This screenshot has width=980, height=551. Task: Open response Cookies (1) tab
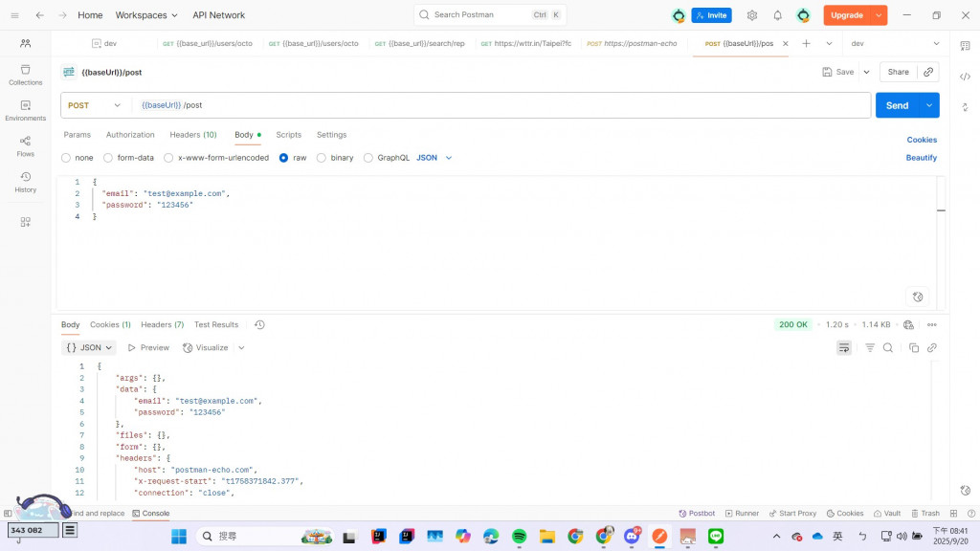pyautogui.click(x=110, y=325)
